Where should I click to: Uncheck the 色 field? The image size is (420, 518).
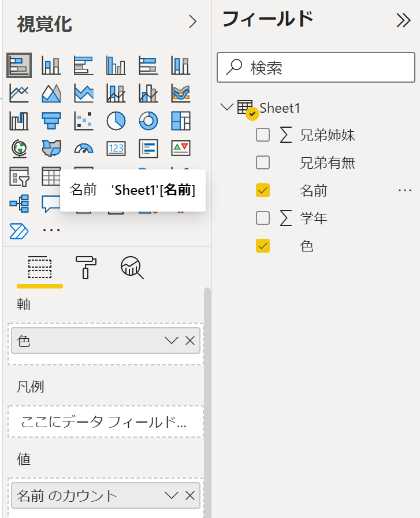pos(263,246)
